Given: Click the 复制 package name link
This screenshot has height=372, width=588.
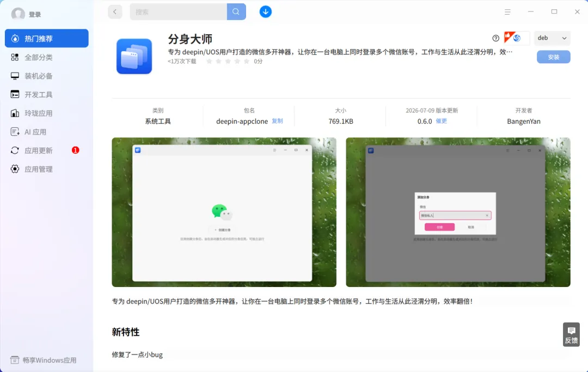Looking at the screenshot, I should click(277, 121).
